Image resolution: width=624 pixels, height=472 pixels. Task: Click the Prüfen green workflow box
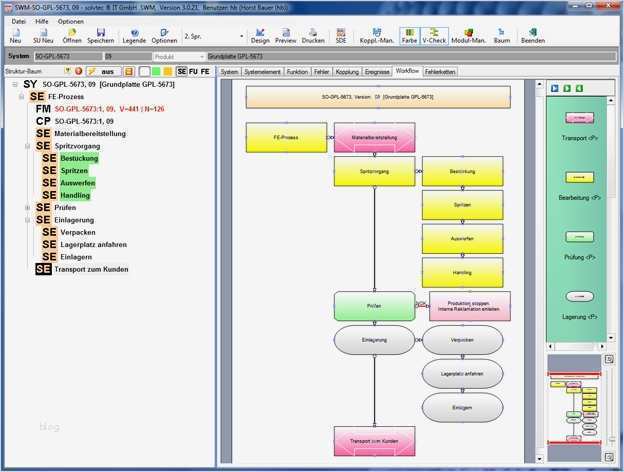point(374,306)
